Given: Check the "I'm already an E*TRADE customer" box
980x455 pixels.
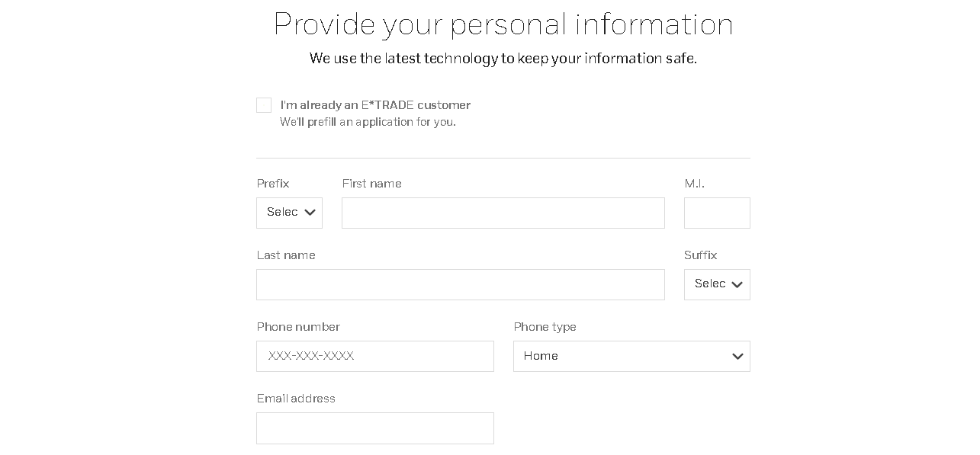Looking at the screenshot, I should click(x=264, y=105).
